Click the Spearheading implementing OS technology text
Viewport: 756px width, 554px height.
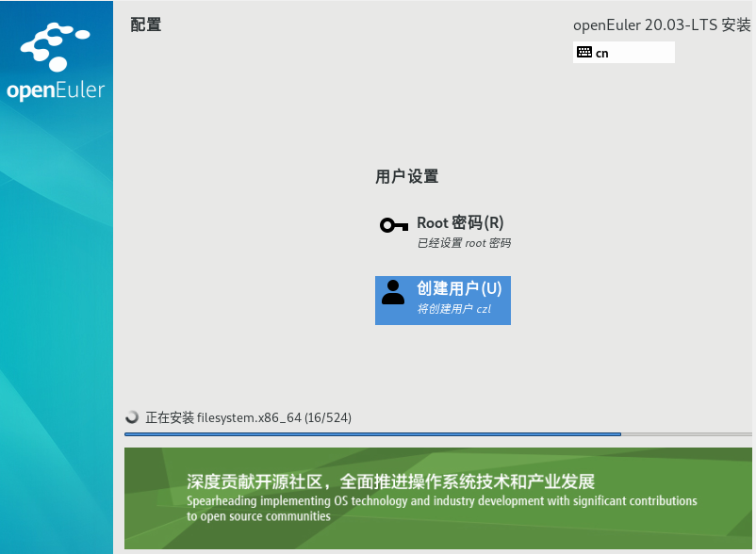point(442,508)
